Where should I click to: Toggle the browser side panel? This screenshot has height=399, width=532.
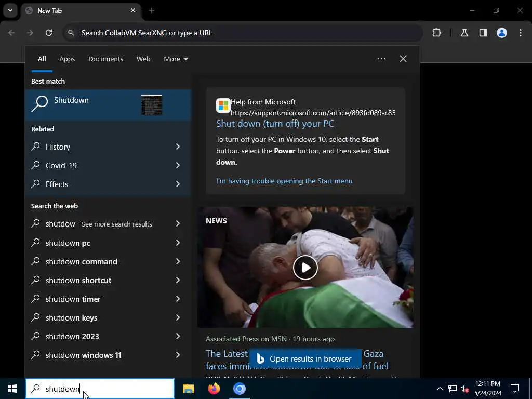483,33
